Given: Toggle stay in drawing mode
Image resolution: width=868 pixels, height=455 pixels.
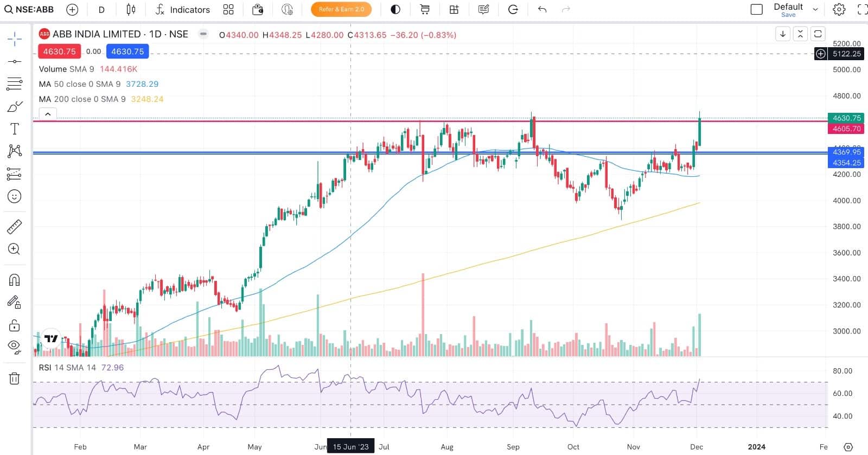Looking at the screenshot, I should coord(15,302).
